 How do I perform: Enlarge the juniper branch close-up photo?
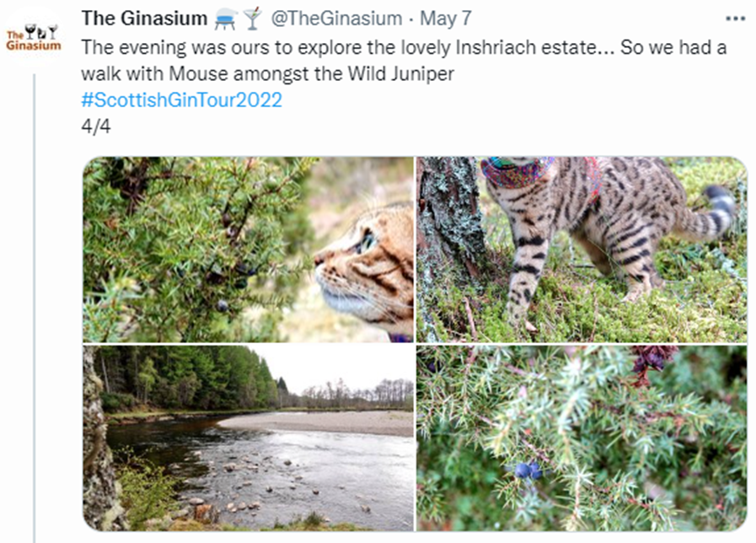click(x=582, y=437)
